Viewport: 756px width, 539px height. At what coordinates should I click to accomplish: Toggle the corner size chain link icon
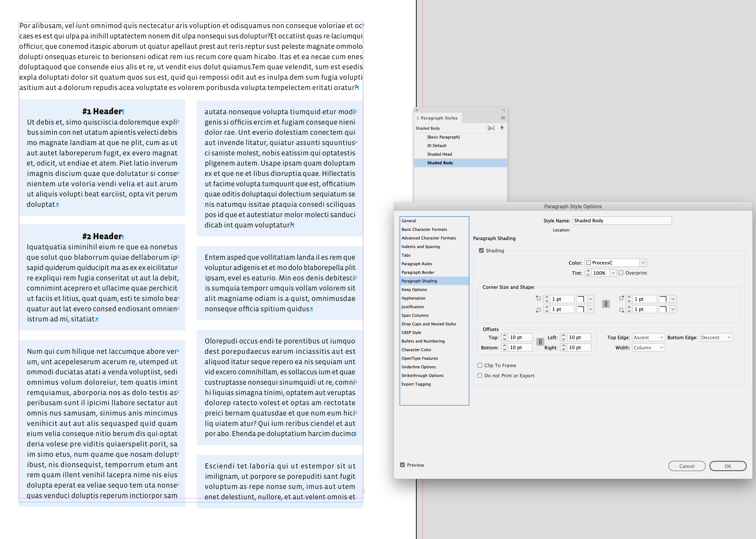(606, 304)
